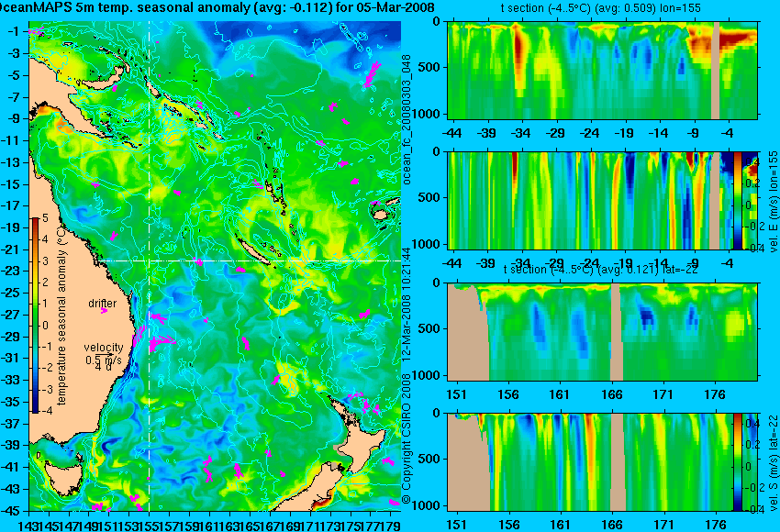Screen dimensions: 780x532
Task: Click the '-35' latitude tick on main map
Action: coord(12,402)
